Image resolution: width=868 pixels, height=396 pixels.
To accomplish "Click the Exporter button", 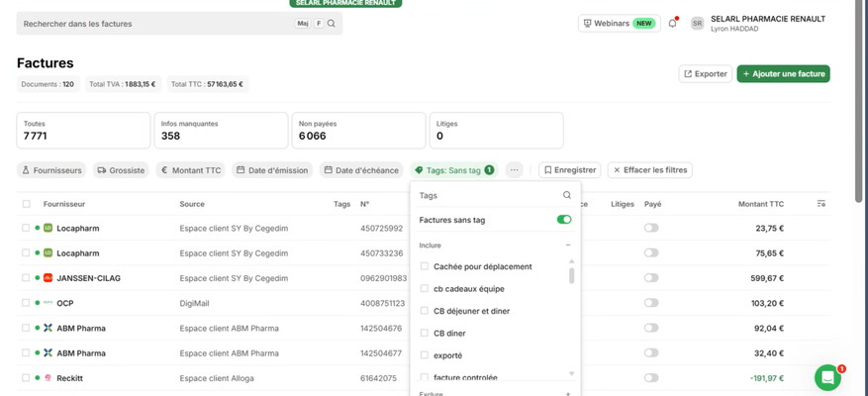I will pyautogui.click(x=706, y=73).
